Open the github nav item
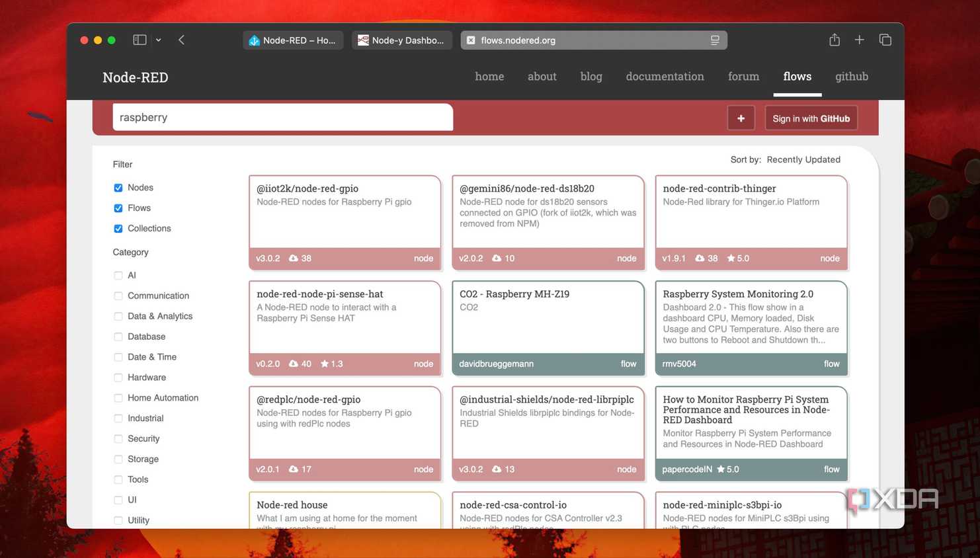Screen dimensions: 980x558 [852, 77]
